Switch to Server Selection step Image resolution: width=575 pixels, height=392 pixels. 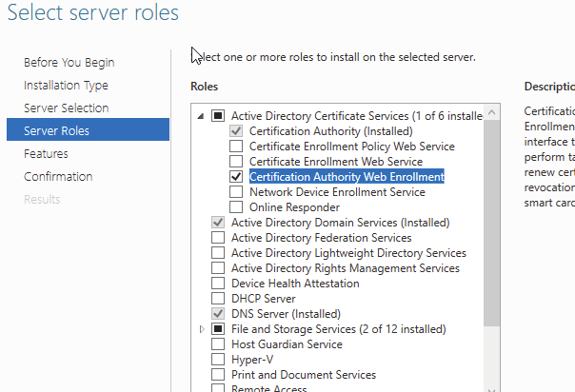(x=66, y=108)
